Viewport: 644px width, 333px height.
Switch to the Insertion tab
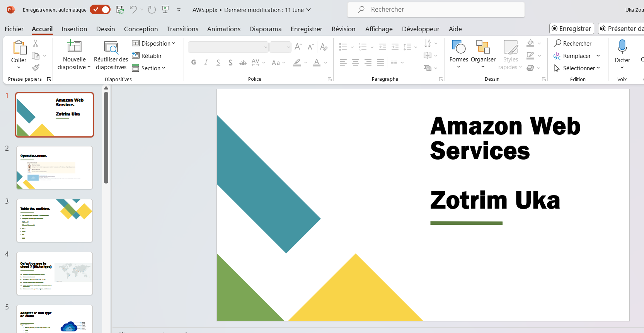(74, 29)
